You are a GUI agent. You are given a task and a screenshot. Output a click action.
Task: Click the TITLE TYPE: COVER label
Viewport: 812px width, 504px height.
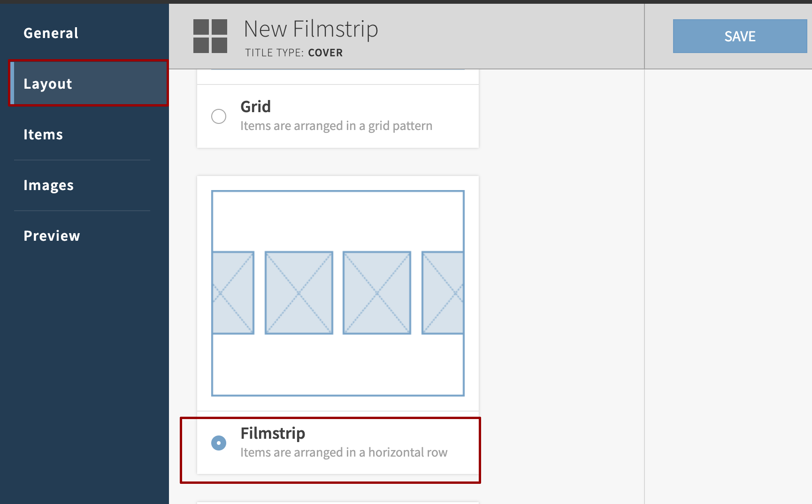pos(294,53)
